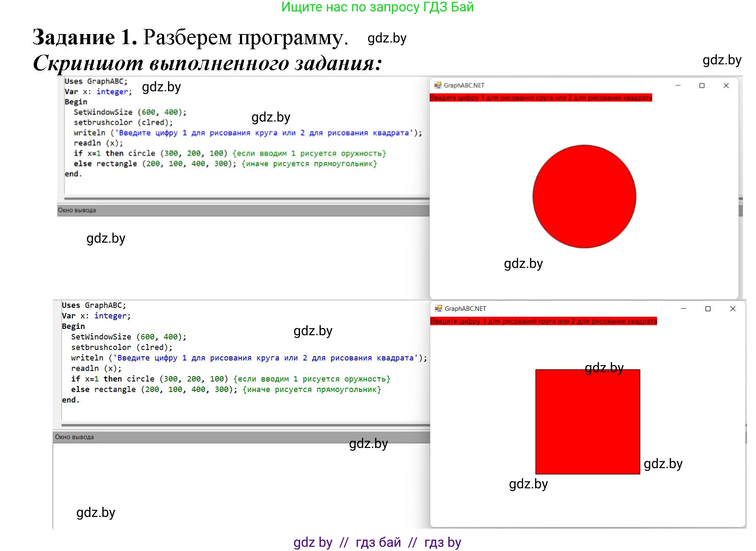Click the red square drawing

[587, 421]
